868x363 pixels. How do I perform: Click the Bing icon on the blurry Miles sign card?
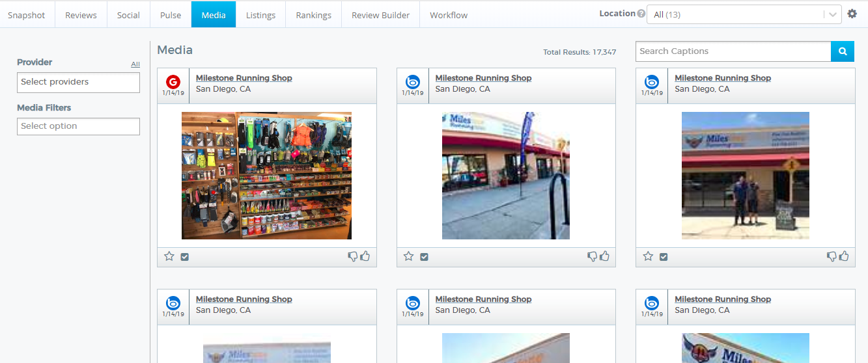pyautogui.click(x=173, y=302)
